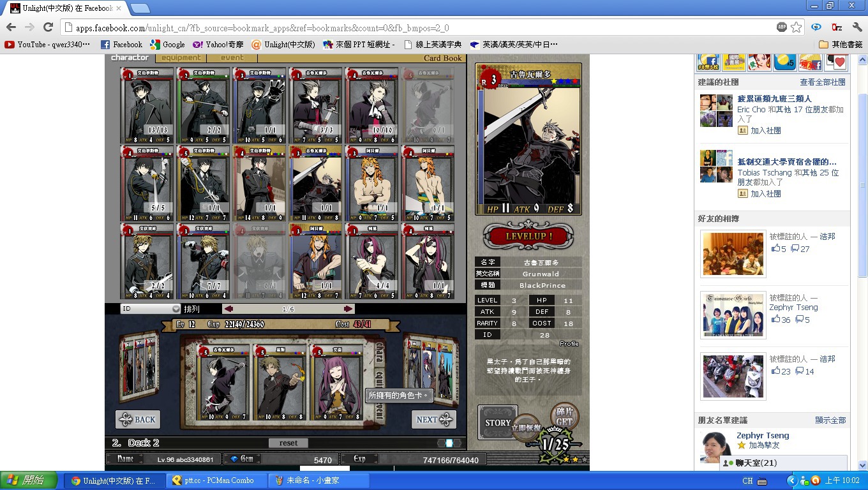Expand the ID sort dropdown
The height and width of the screenshot is (490, 868).
(151, 309)
